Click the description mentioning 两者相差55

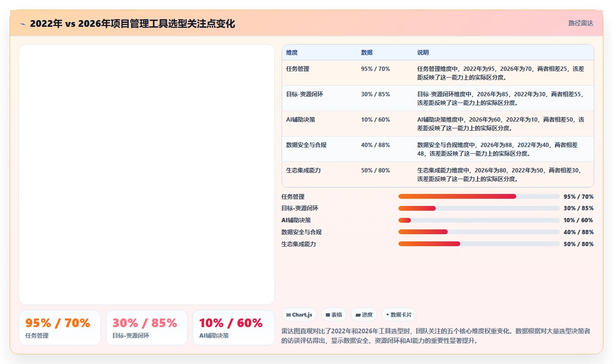pyautogui.click(x=501, y=98)
